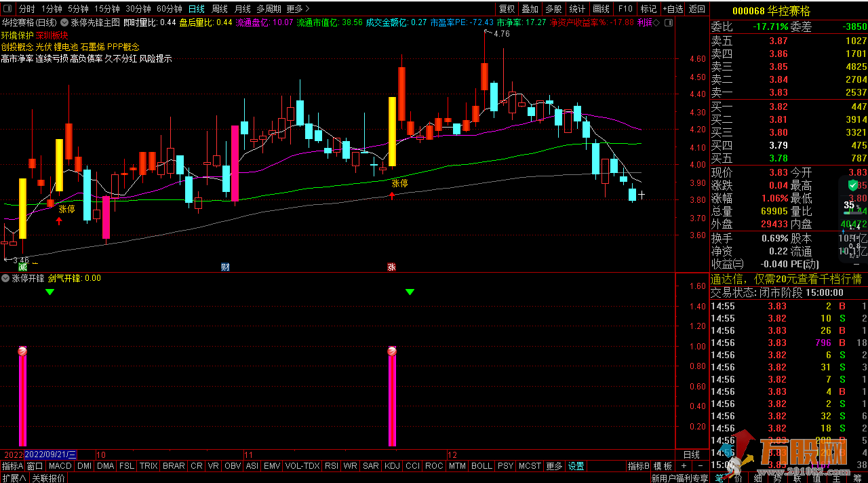
Task: Click the 减 event marker on chart
Action: [22, 267]
